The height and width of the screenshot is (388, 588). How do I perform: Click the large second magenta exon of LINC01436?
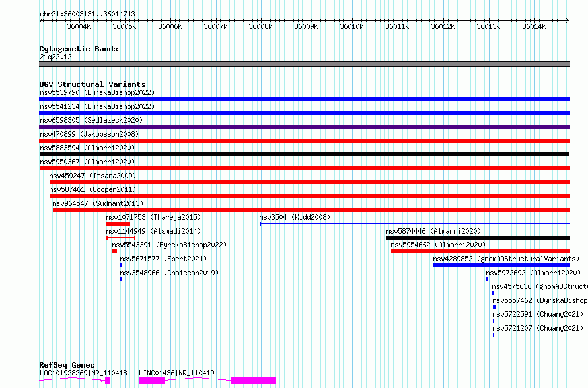(253, 381)
